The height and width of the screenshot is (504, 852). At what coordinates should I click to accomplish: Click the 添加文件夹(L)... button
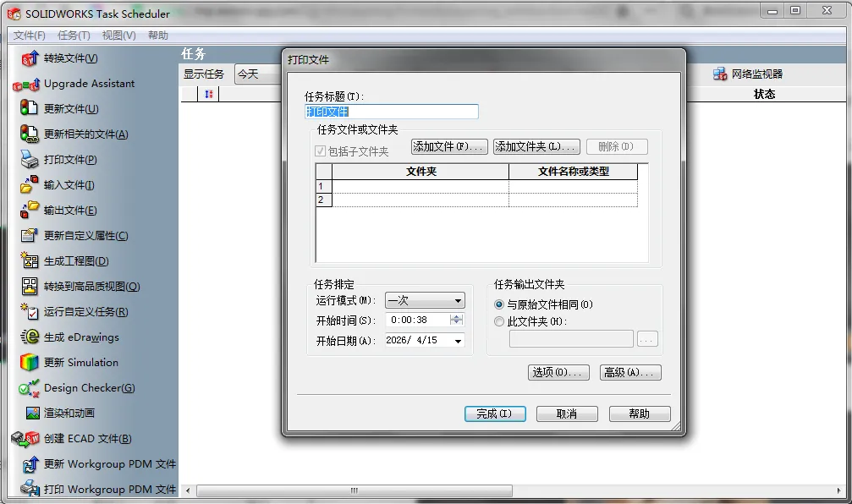[536, 146]
